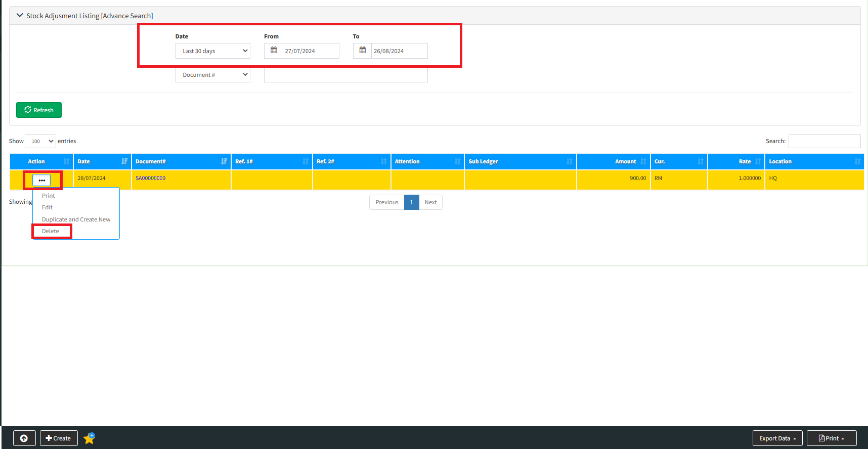
Task: Click the three-dots action button in row
Action: [x=41, y=180]
